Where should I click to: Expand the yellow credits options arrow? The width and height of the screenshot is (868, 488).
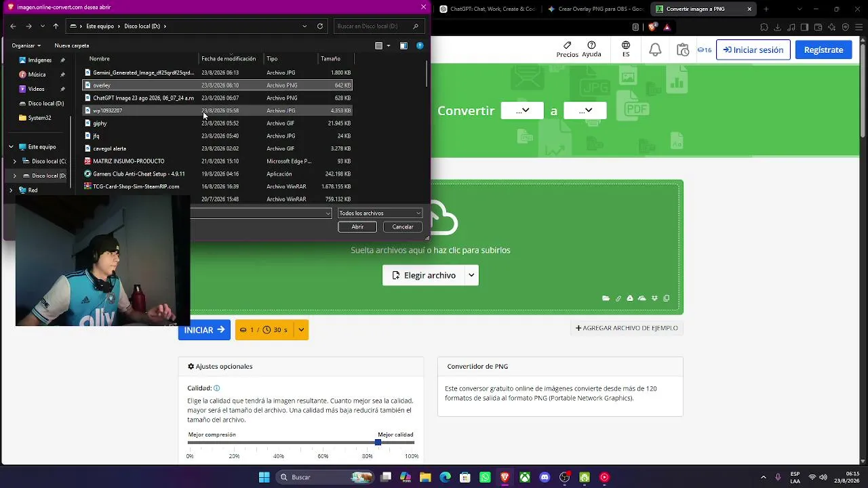pos(301,330)
